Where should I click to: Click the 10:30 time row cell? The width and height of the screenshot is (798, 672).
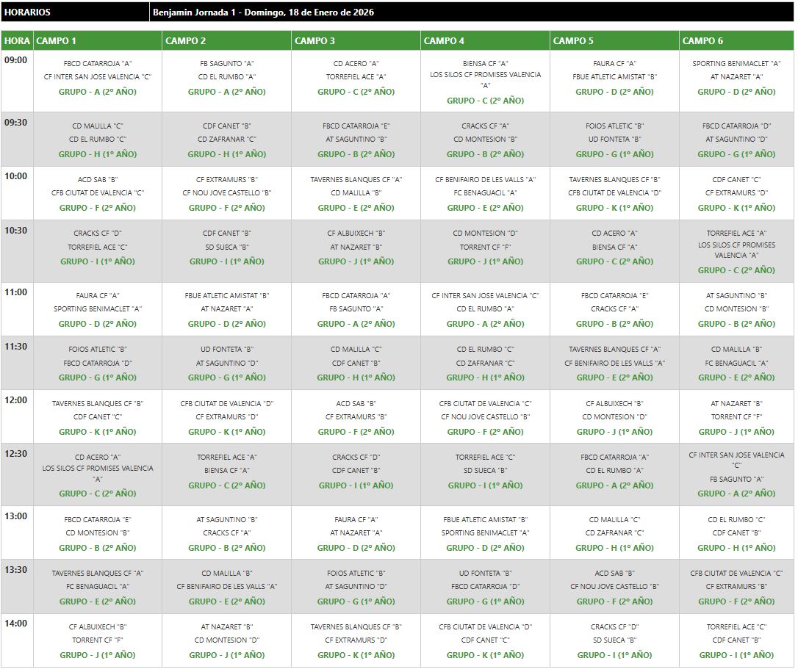(x=16, y=231)
